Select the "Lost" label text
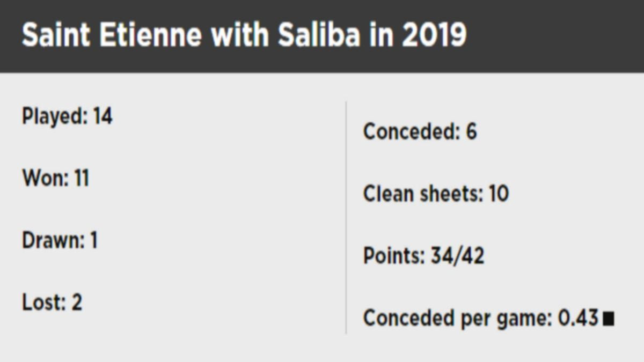Viewport: 644px width, 362px height. [x=43, y=302]
